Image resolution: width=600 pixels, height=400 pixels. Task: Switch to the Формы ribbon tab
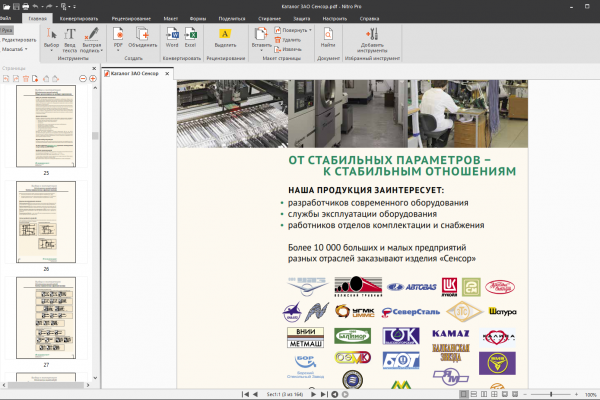(x=198, y=18)
